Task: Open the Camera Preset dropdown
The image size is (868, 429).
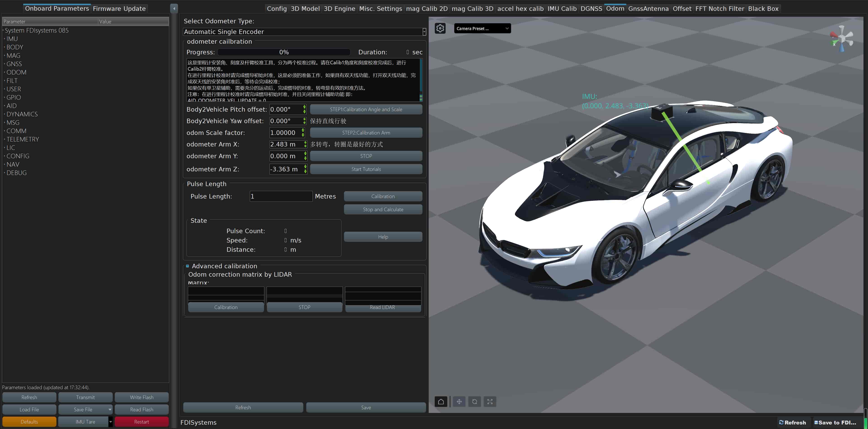Action: (482, 28)
